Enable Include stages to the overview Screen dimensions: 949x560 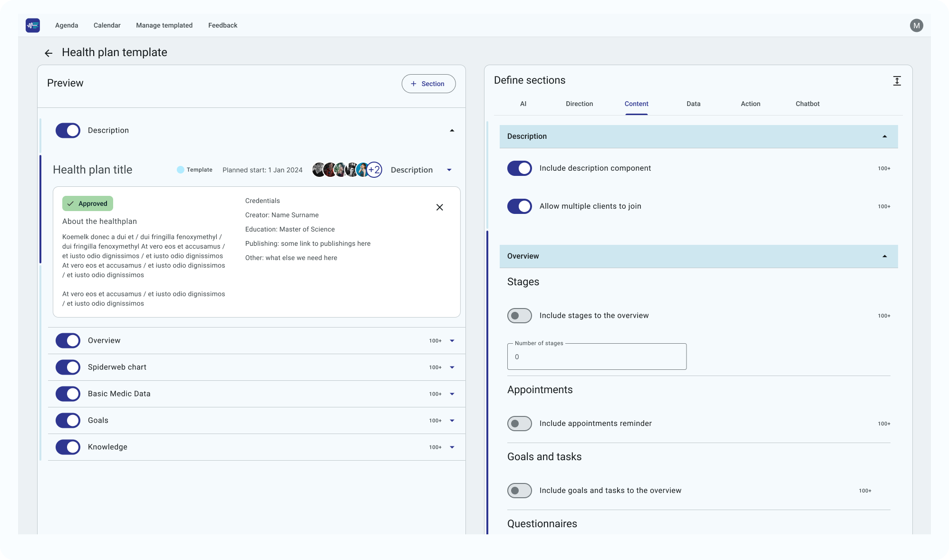coord(519,316)
